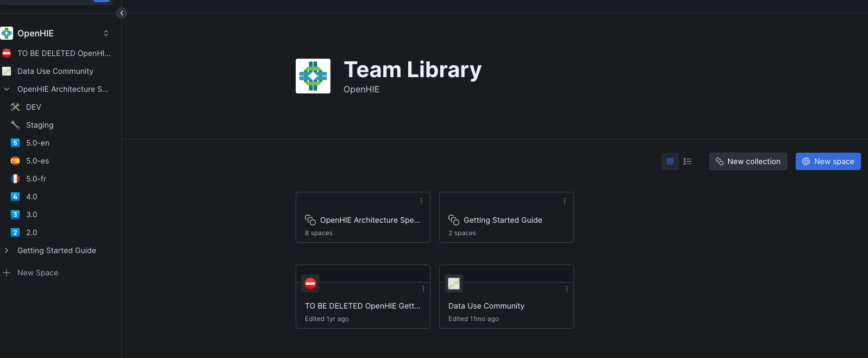Viewport: 868px width, 358px height.
Task: Open Getting Started Guide in sidebar
Action: pos(57,250)
